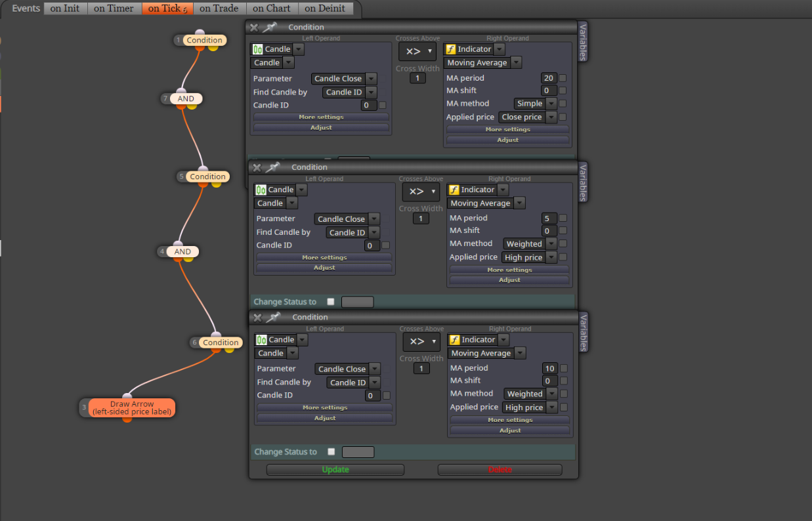The image size is (812, 521).
Task: Click Adjust under MA period 5 indicator
Action: pyautogui.click(x=509, y=280)
